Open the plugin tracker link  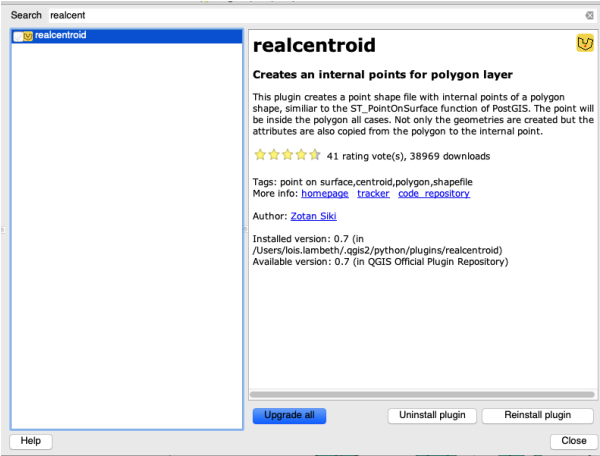tap(373, 194)
